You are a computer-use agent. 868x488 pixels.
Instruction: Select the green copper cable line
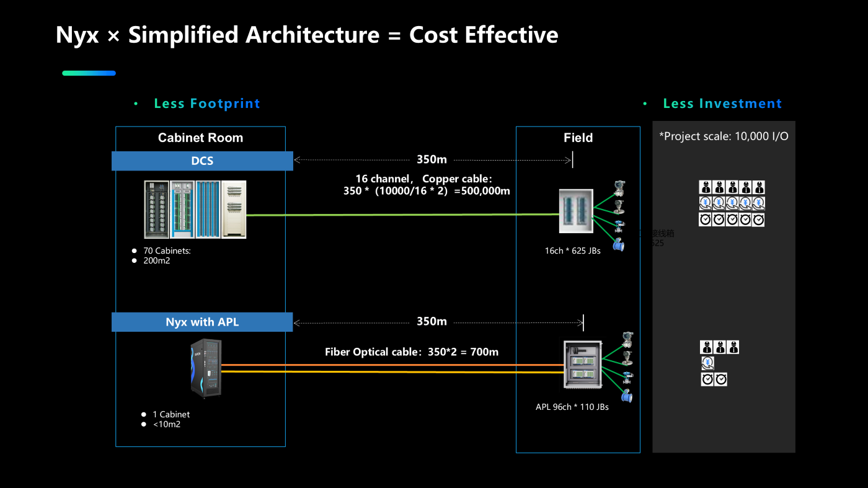point(403,215)
